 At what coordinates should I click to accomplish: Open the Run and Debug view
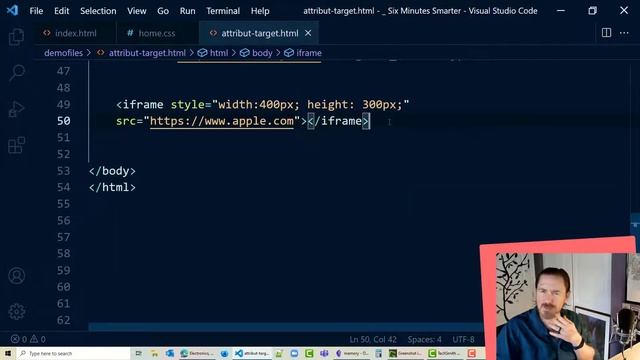tap(16, 109)
